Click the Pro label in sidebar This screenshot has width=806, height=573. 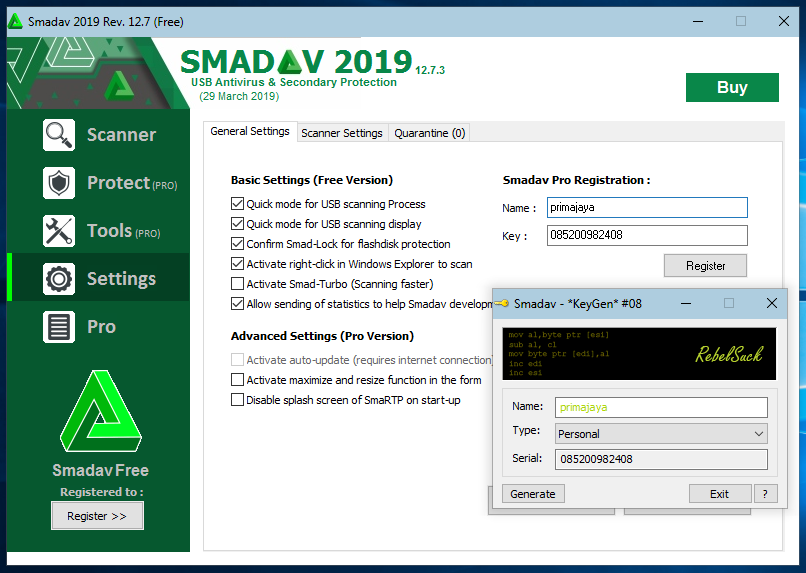pos(101,327)
